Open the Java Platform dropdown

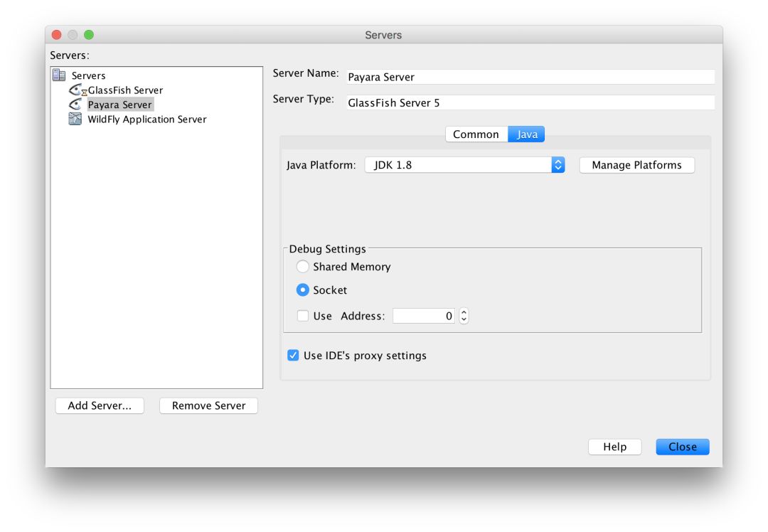(465, 165)
